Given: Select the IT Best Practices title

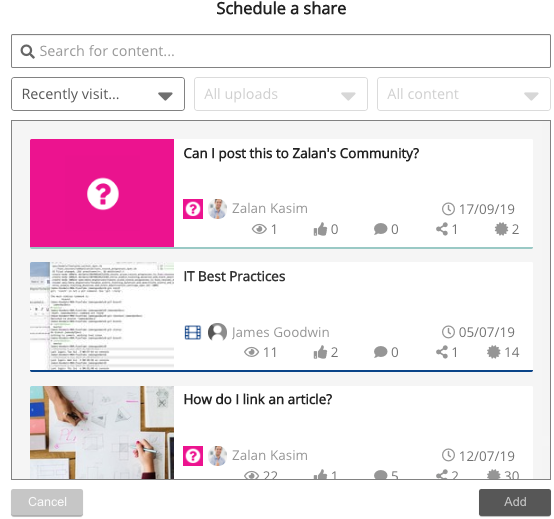Looking at the screenshot, I should pos(234,276).
